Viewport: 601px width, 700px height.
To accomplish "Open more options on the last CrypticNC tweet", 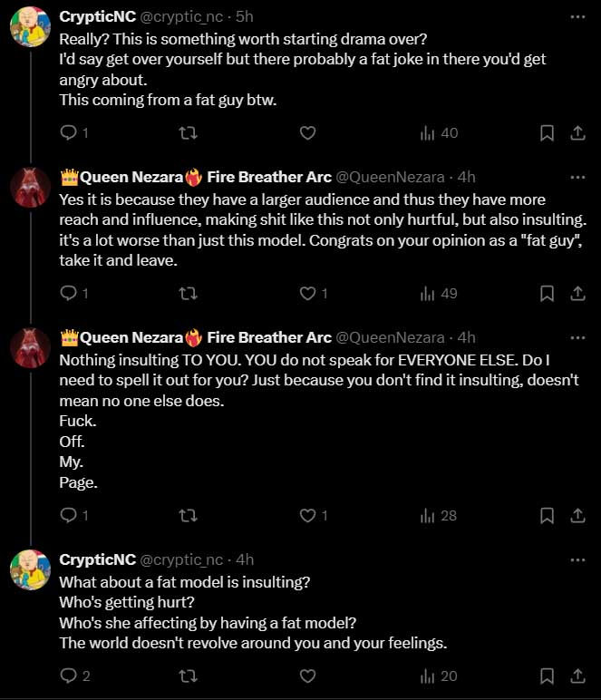I will tap(577, 559).
